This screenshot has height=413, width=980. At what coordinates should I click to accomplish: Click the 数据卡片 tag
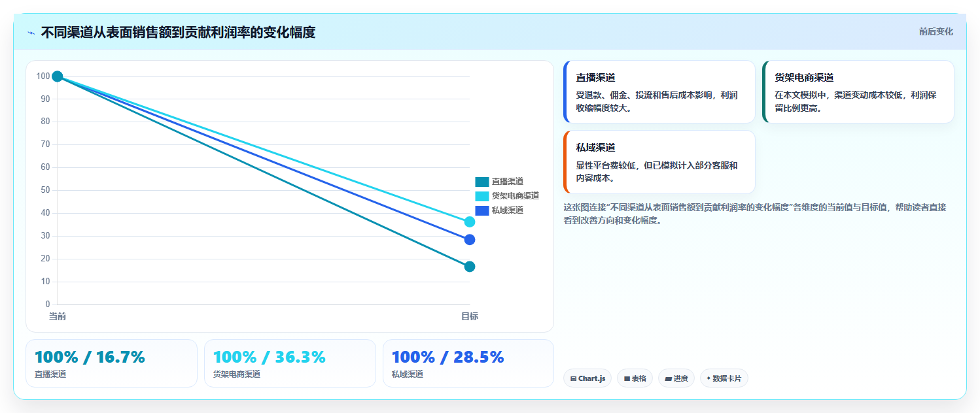click(724, 378)
